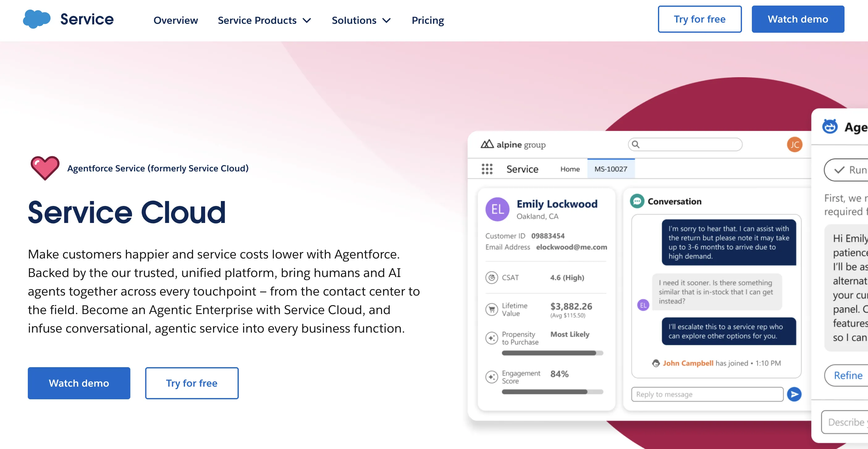The height and width of the screenshot is (449, 868).
Task: Switch to the Home tab
Action: point(570,169)
